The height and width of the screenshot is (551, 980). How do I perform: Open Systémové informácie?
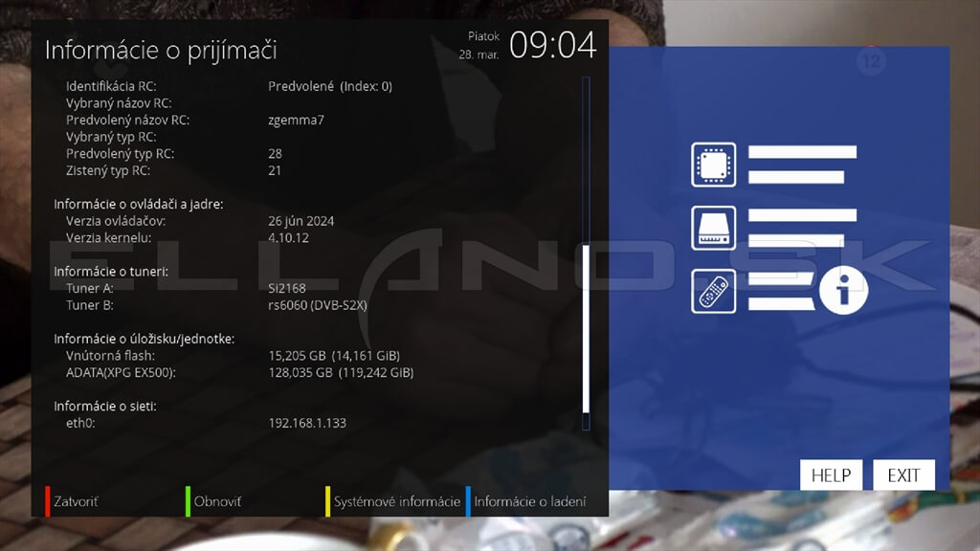click(396, 501)
